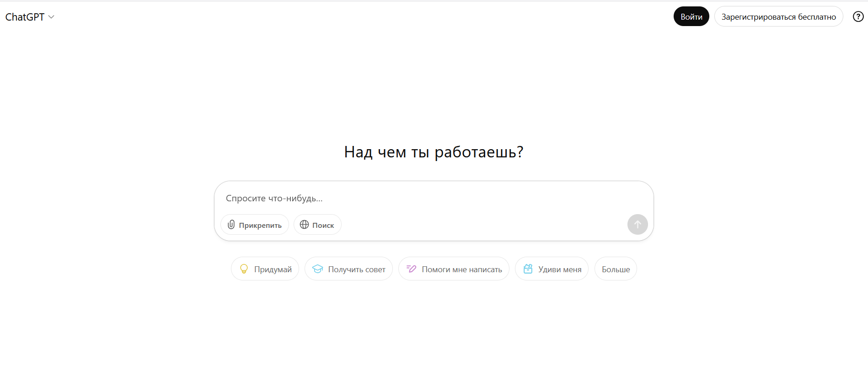Click the purple pencil writing icon
Screen dimensions: 868x366
411,269
